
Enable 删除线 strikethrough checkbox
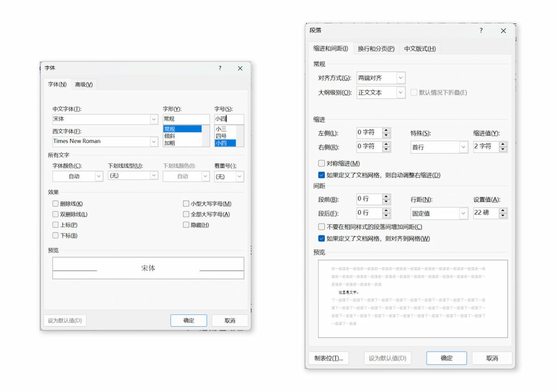pyautogui.click(x=56, y=204)
